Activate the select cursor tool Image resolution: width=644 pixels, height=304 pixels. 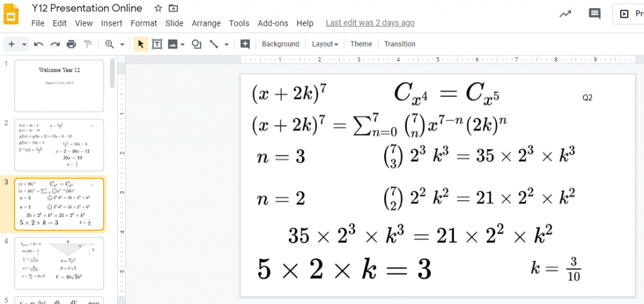coord(141,44)
